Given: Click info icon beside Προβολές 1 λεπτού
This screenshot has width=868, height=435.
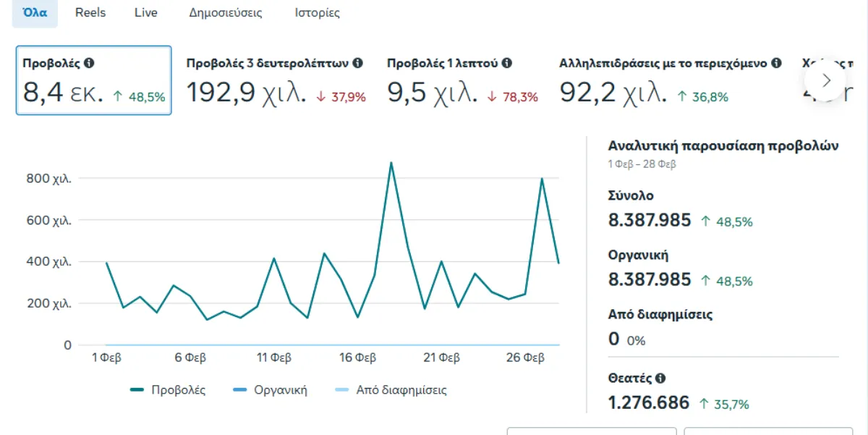Looking at the screenshot, I should click(x=507, y=64).
